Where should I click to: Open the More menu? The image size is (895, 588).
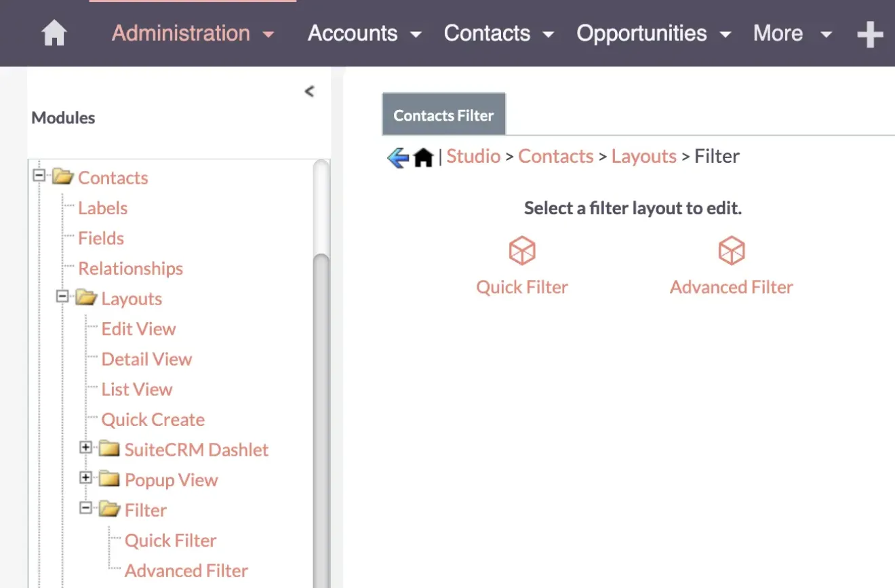(x=778, y=33)
